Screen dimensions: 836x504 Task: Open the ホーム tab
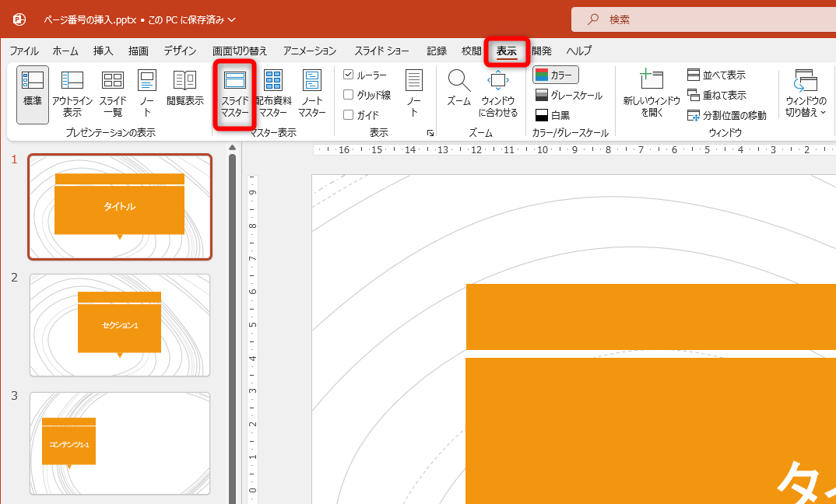pyautogui.click(x=65, y=51)
